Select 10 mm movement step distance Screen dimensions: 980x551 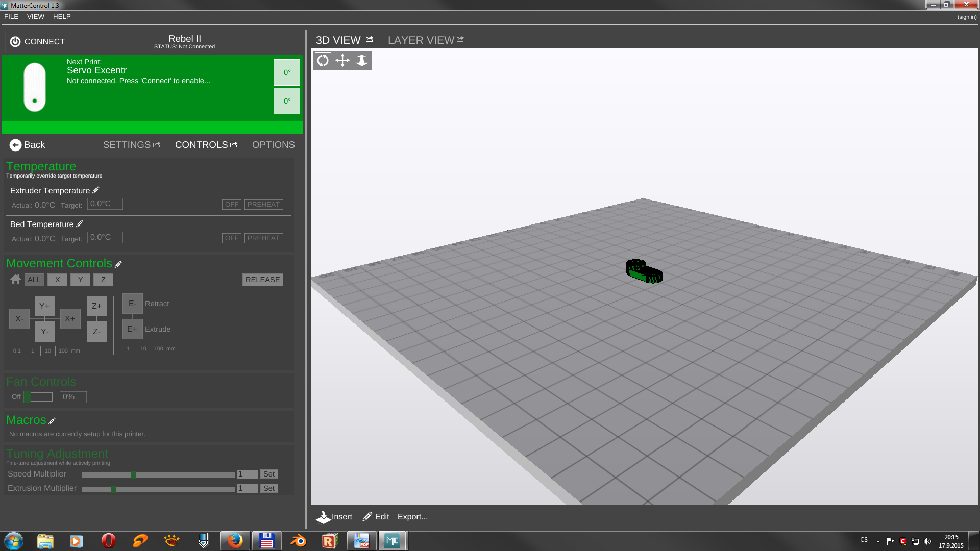click(x=47, y=350)
